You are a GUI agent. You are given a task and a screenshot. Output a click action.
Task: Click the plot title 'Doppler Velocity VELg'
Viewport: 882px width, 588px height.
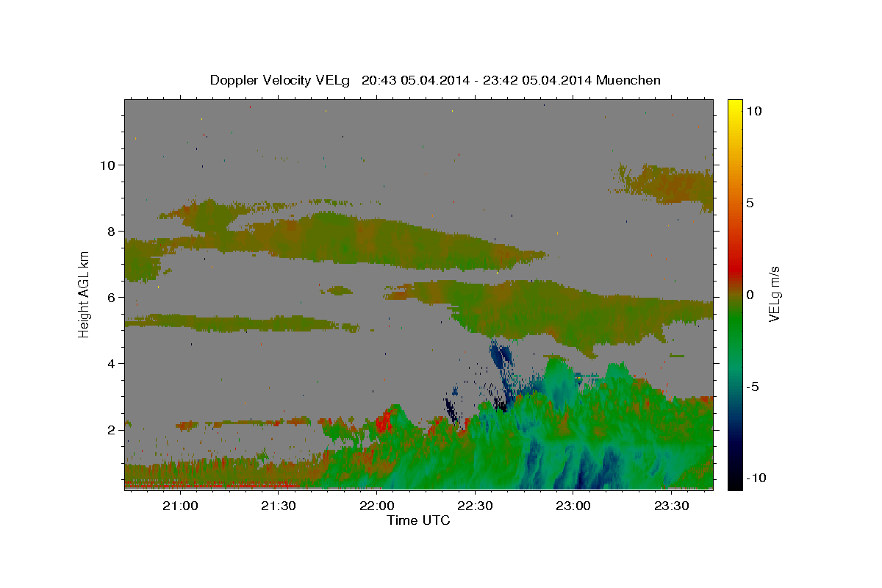point(282,80)
